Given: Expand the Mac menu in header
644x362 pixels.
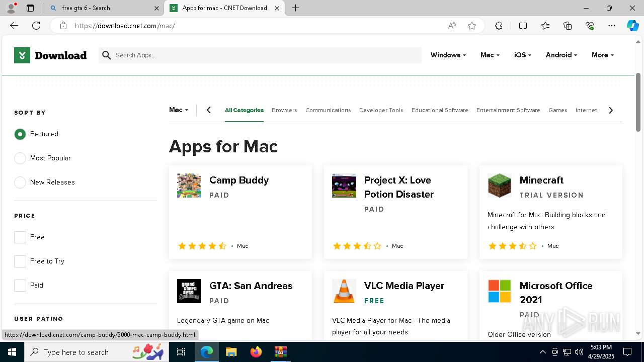Looking at the screenshot, I should [490, 55].
